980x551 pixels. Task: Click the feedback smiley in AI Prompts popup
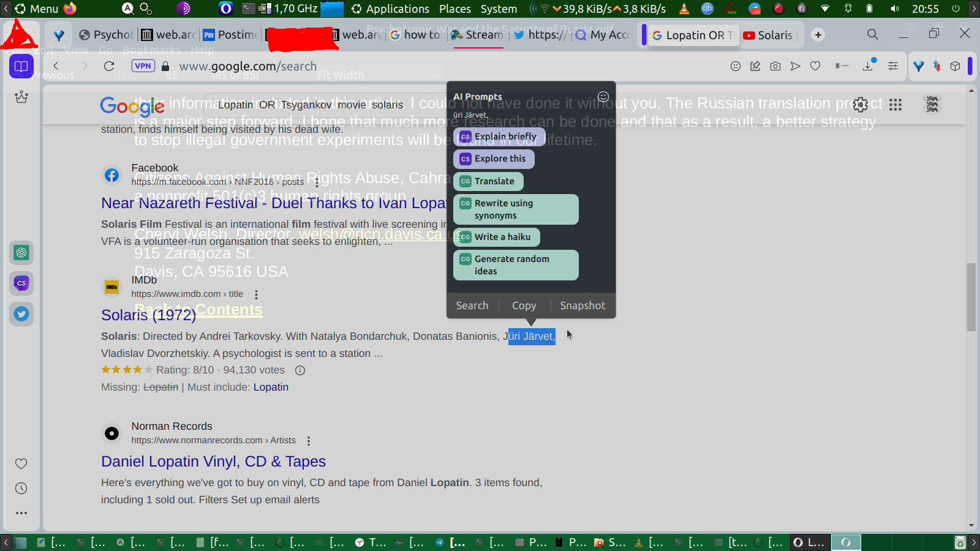[x=603, y=97]
